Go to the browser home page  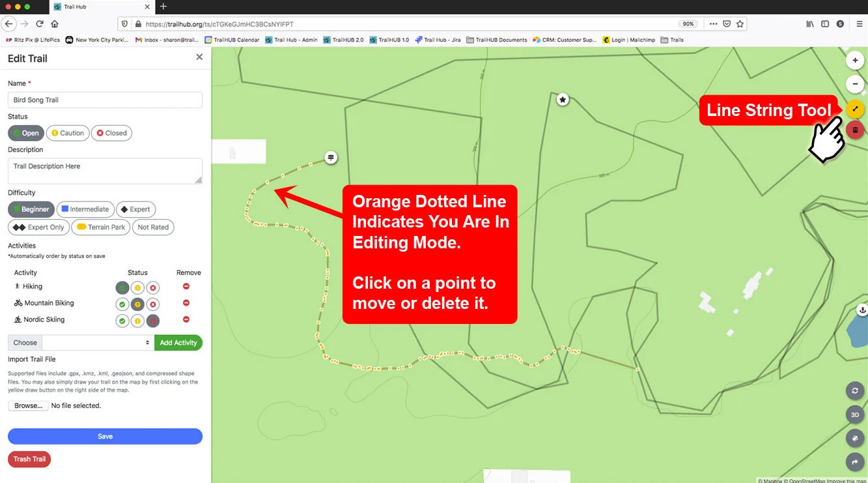point(55,23)
